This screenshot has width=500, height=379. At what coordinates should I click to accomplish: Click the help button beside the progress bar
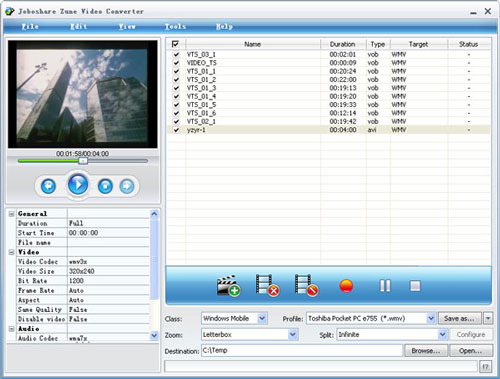click(x=486, y=367)
